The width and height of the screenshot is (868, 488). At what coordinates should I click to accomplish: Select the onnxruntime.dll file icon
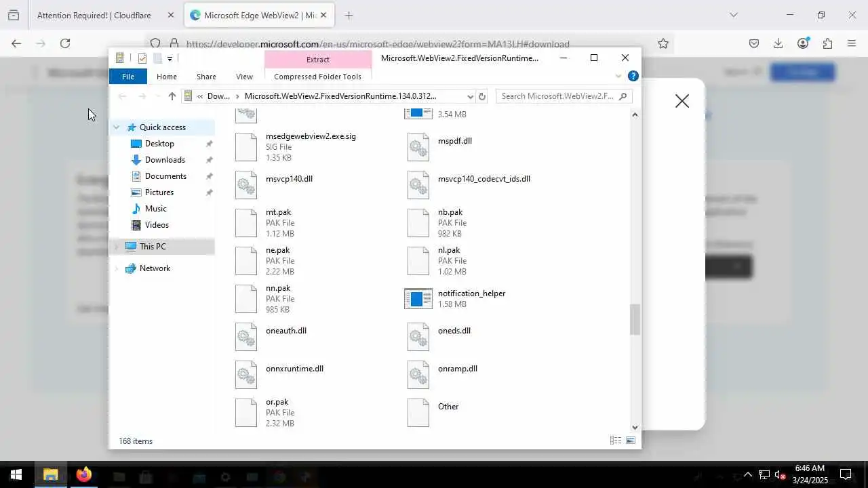[x=246, y=375]
